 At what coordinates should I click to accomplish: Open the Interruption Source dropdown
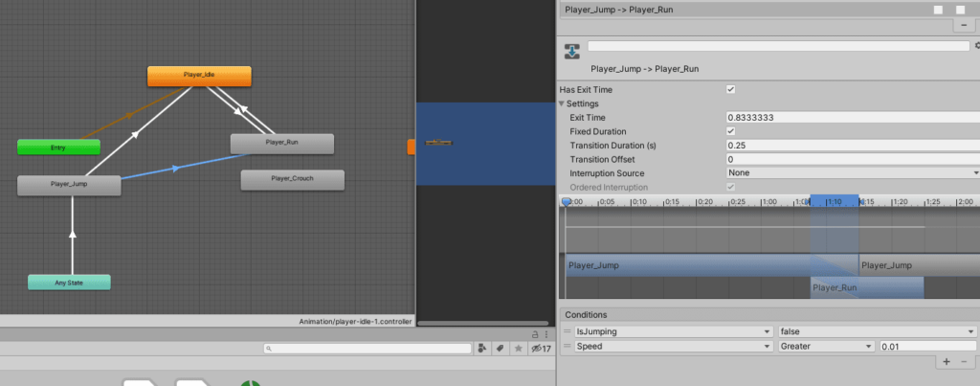coord(852,172)
